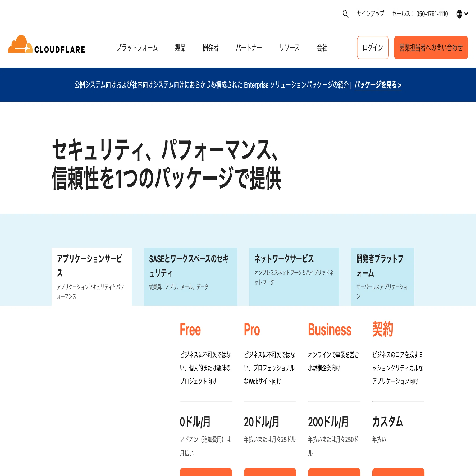Viewport: 476px width, 476px height.
Task: Click the 年払いまたは月々25ドル note
Action: click(x=270, y=440)
